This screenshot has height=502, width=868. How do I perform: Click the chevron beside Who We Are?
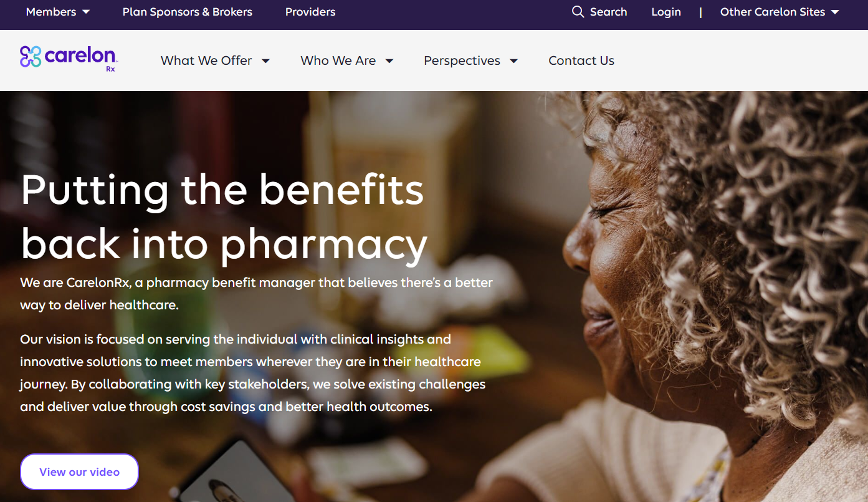click(389, 61)
